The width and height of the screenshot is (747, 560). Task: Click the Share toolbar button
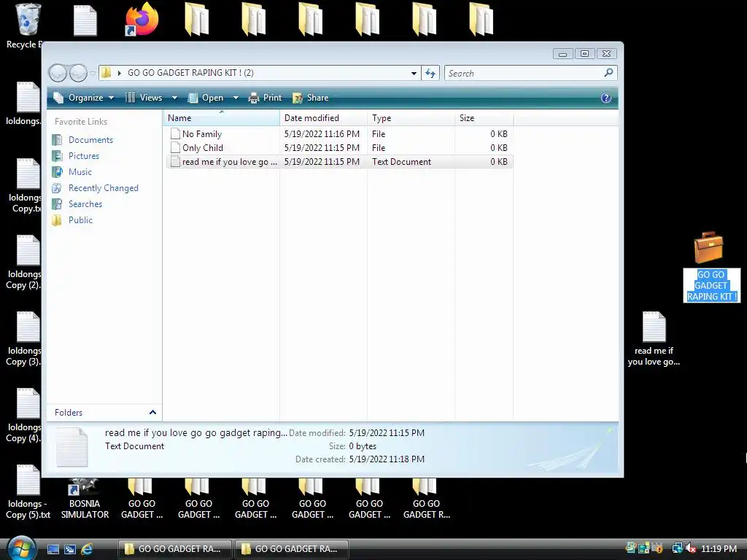[x=311, y=98]
